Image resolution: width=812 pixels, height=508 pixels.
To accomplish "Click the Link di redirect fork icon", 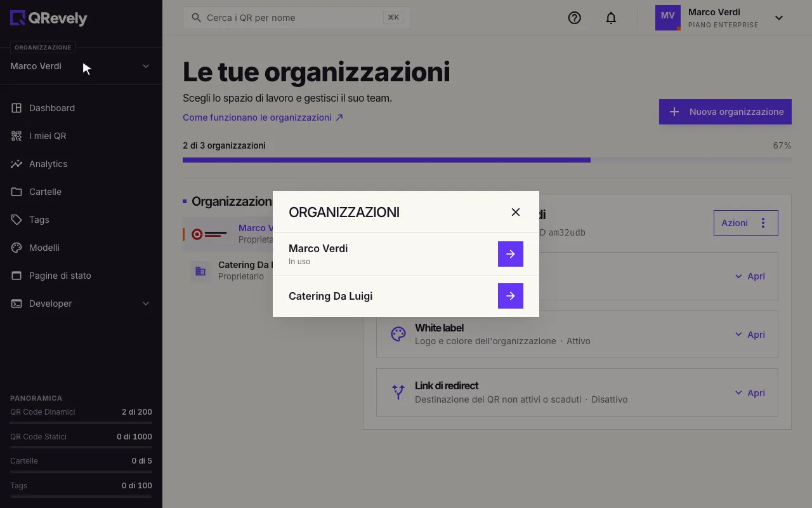I will point(398,392).
